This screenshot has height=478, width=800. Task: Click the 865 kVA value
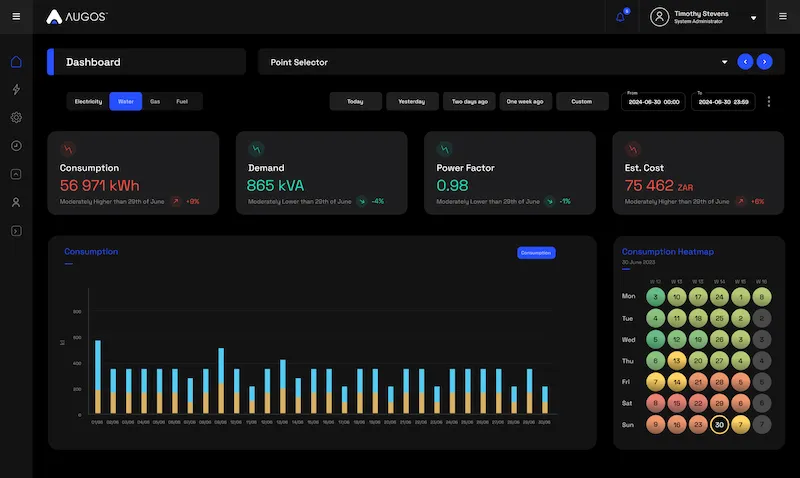(x=276, y=185)
